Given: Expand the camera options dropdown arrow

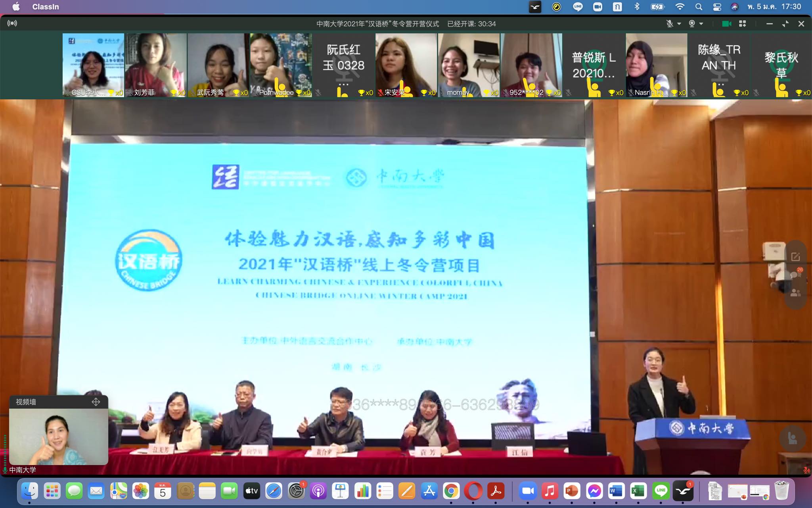Looking at the screenshot, I should tap(701, 24).
